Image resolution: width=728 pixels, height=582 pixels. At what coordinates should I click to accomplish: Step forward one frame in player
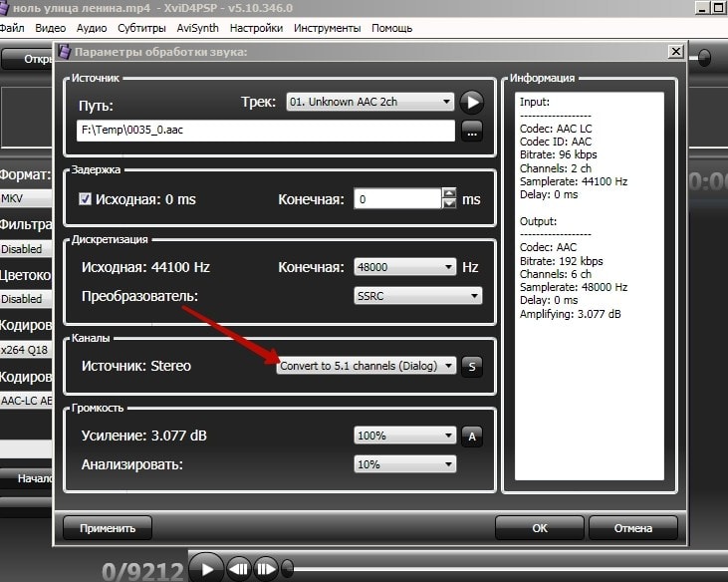[x=267, y=569]
